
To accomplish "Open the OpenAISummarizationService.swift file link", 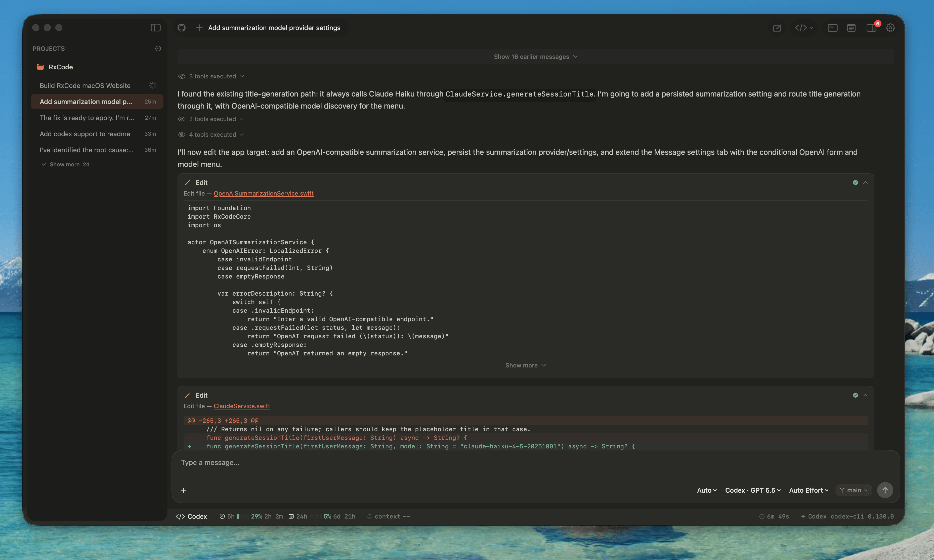I will point(264,193).
